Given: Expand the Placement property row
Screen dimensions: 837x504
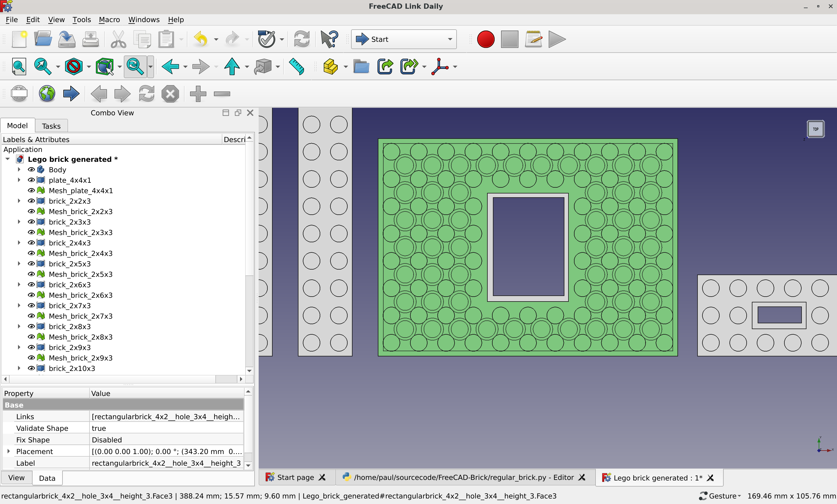Looking at the screenshot, I should pyautogui.click(x=9, y=451).
